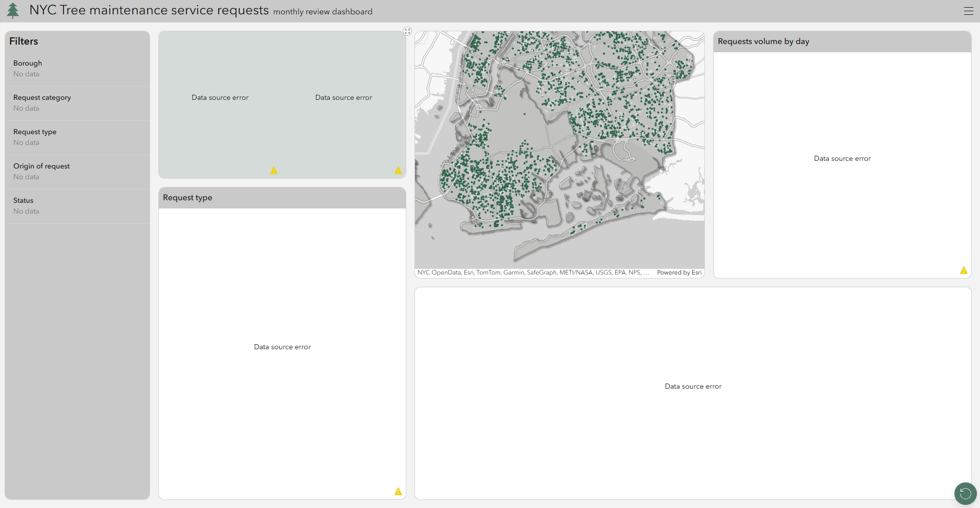Click the green reset button at bottom right

[965, 493]
